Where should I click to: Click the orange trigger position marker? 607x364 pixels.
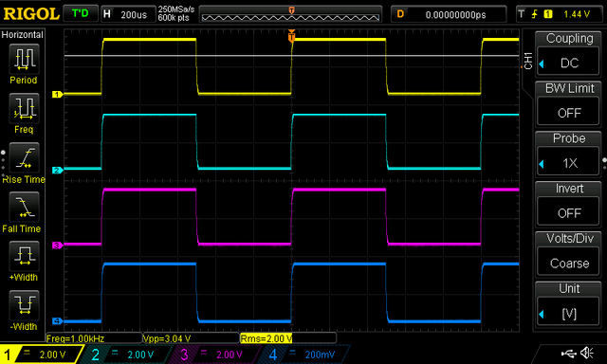pos(291,36)
